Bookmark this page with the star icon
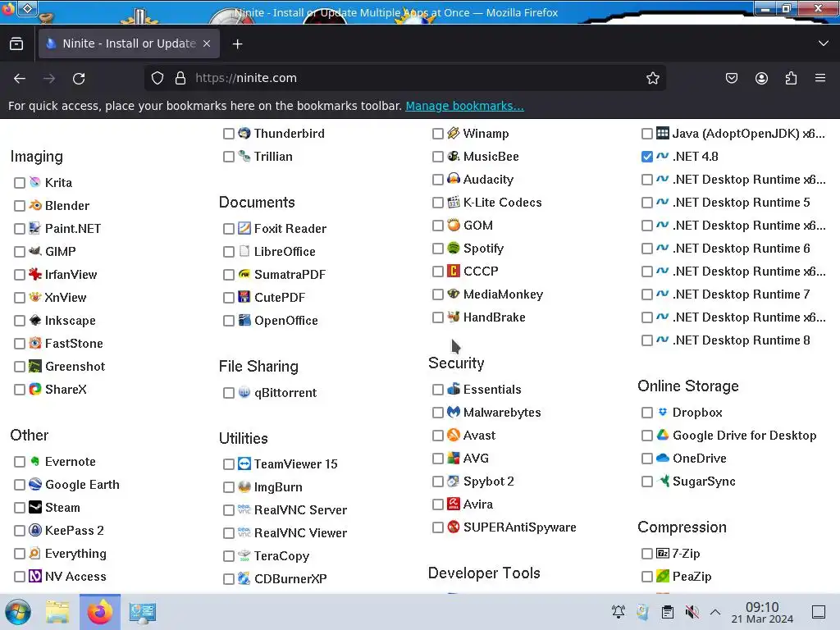Image resolution: width=840 pixels, height=630 pixels. (x=652, y=78)
